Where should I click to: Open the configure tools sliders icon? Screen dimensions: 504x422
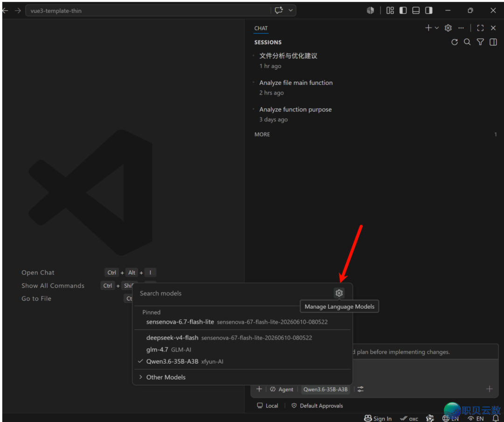(x=361, y=389)
